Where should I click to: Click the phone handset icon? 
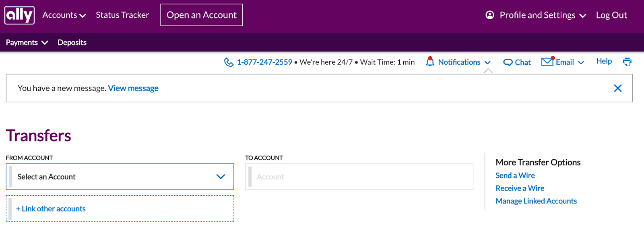tap(229, 62)
